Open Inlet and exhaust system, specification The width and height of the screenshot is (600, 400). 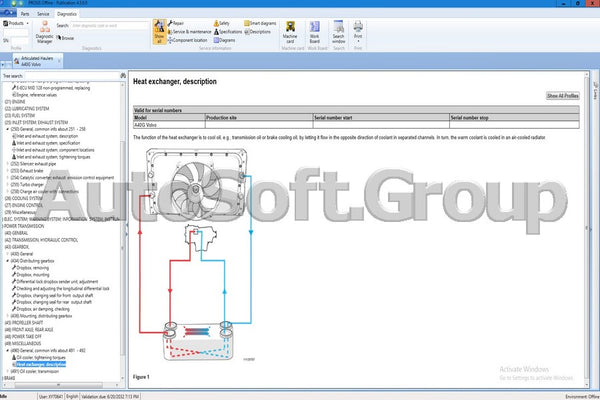point(48,143)
